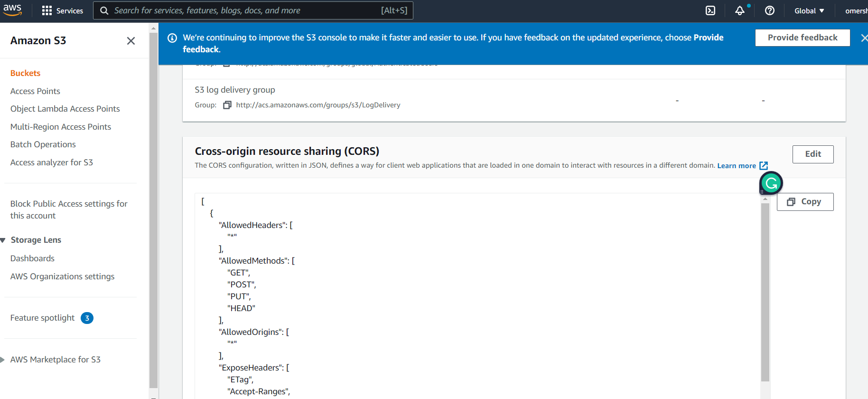The image size is (868, 399).
Task: Follow the CORS Learn more link
Action: click(x=737, y=165)
